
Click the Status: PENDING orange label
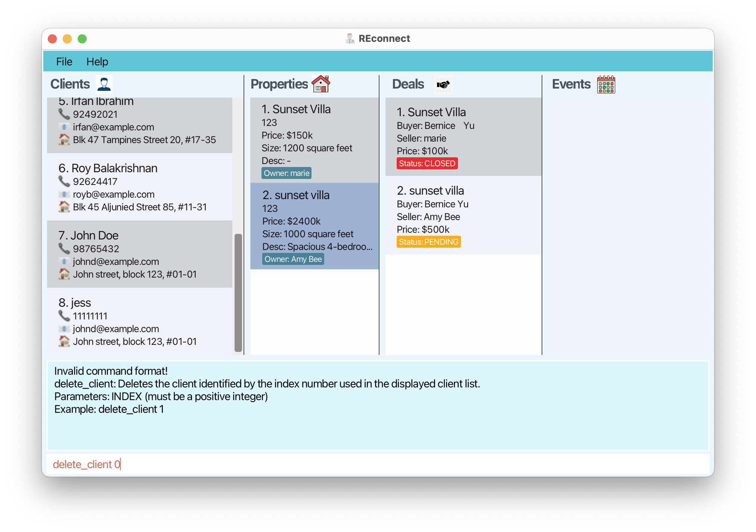click(428, 242)
